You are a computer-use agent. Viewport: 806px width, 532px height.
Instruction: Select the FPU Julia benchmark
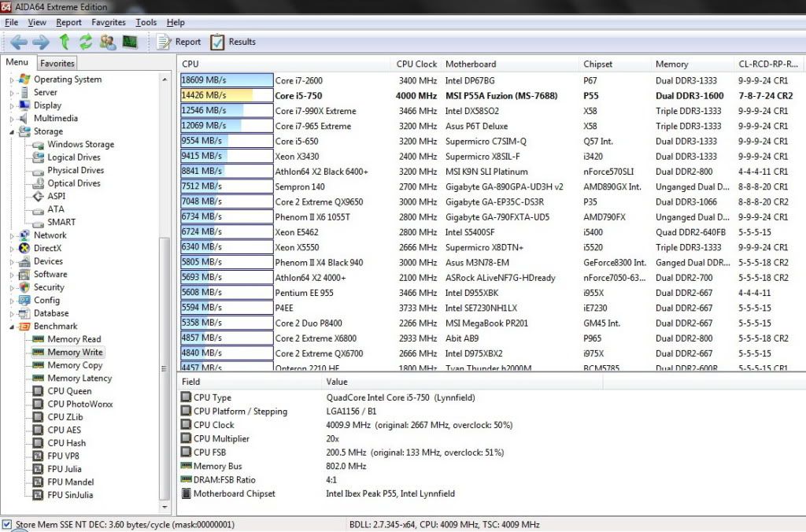pos(65,469)
